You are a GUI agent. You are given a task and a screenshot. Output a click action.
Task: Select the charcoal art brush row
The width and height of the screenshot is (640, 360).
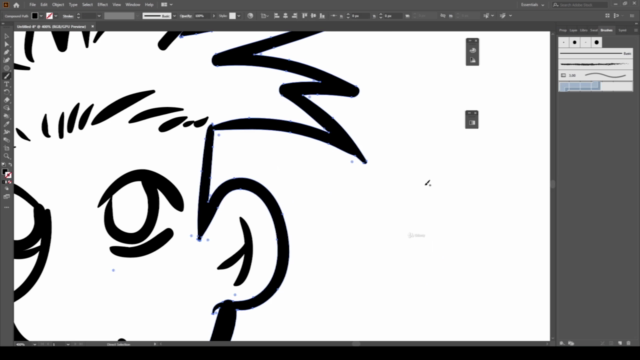(596, 64)
